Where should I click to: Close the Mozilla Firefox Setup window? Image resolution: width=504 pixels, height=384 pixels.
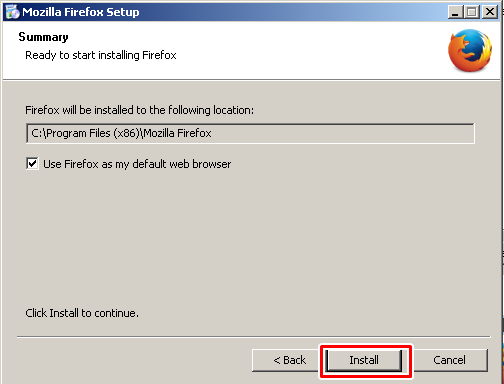pyautogui.click(x=490, y=12)
